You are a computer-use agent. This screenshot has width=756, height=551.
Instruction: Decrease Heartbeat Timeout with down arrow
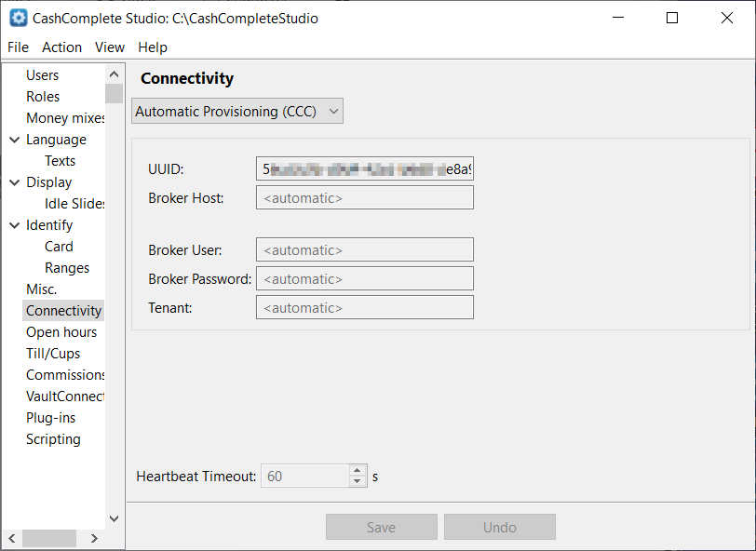pos(358,481)
